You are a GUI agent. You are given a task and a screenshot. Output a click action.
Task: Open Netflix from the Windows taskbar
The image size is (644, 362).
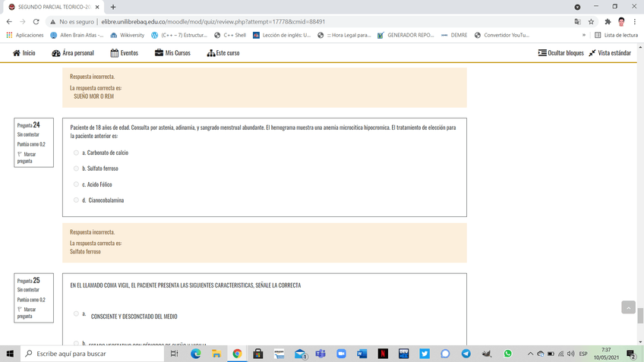pos(383,354)
